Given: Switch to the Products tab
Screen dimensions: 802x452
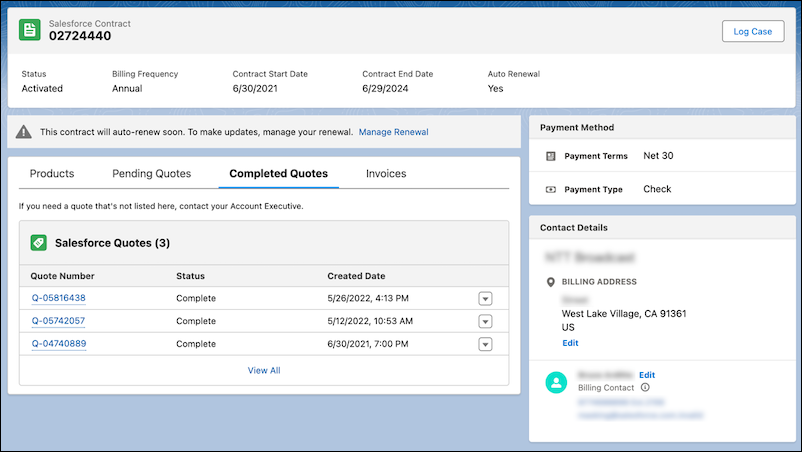Looking at the screenshot, I should click(x=52, y=173).
